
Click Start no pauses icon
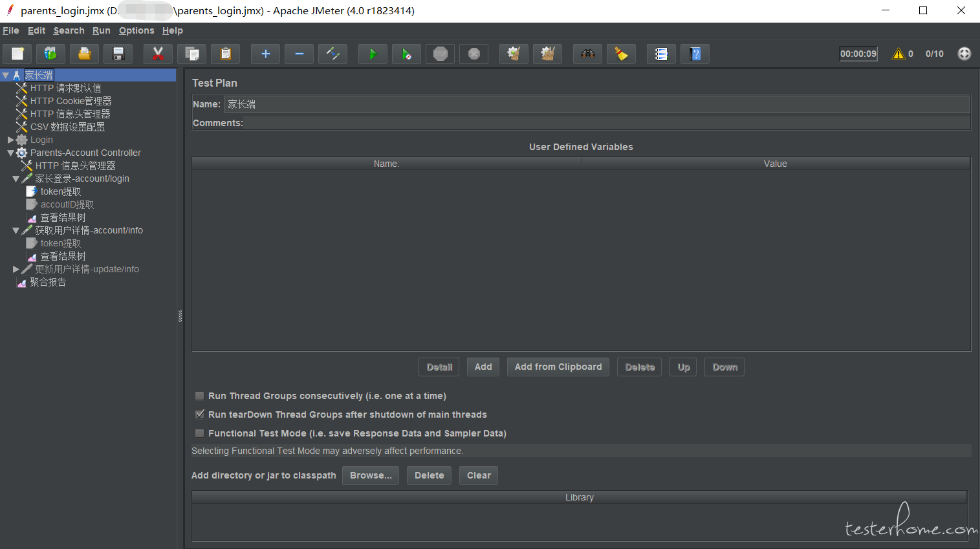(x=406, y=54)
